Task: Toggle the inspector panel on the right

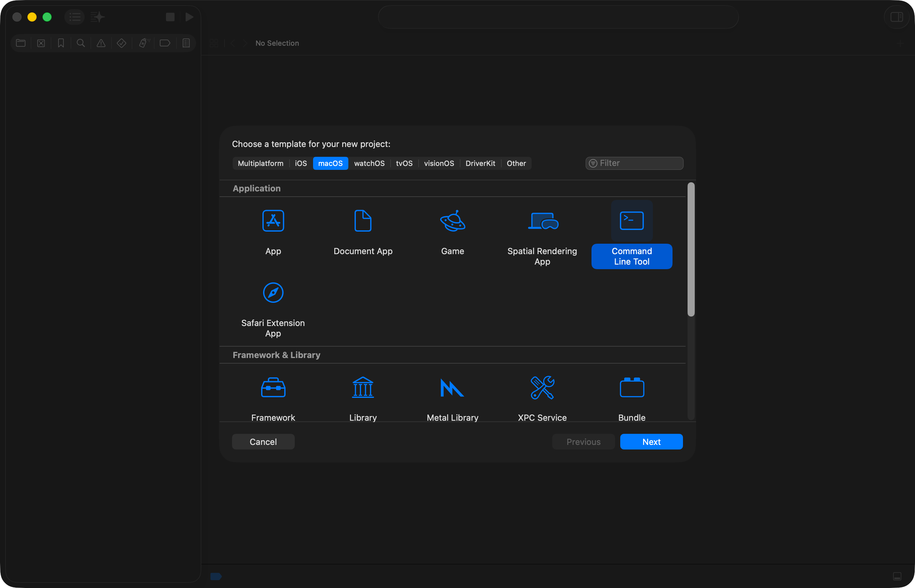Action: point(896,17)
